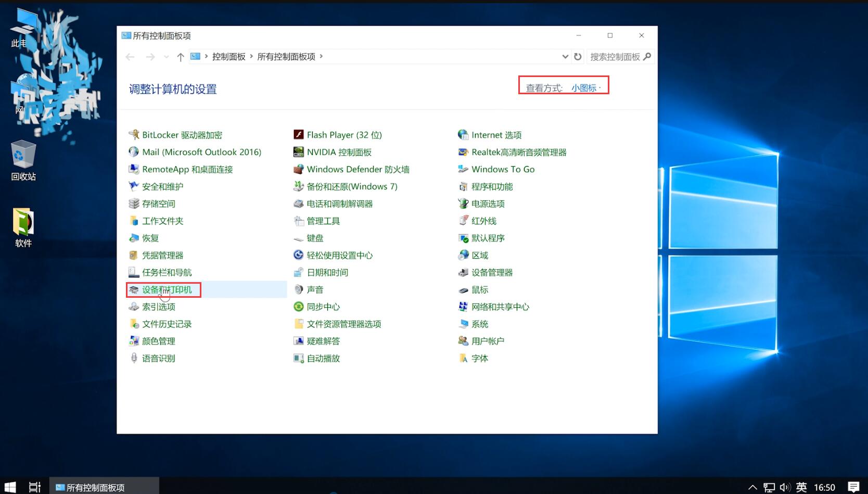The image size is (868, 494).
Task: Show hidden tray icons arrow
Action: coord(752,487)
